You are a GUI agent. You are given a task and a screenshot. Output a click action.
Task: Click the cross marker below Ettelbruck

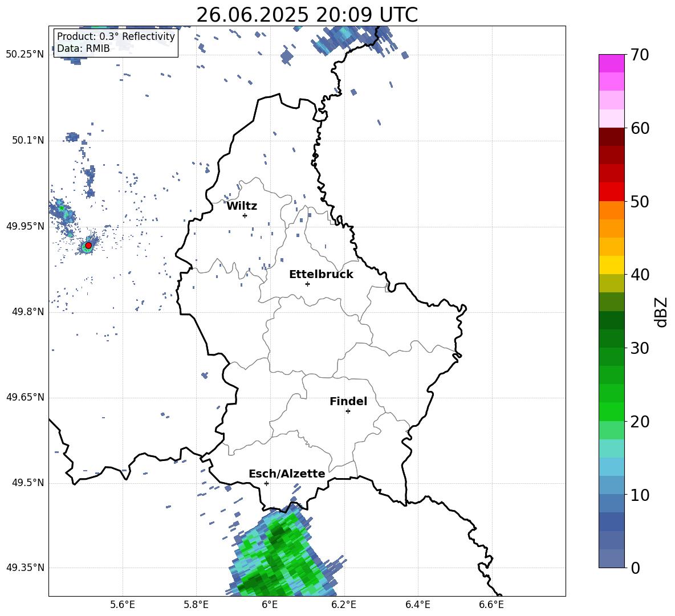[307, 284]
